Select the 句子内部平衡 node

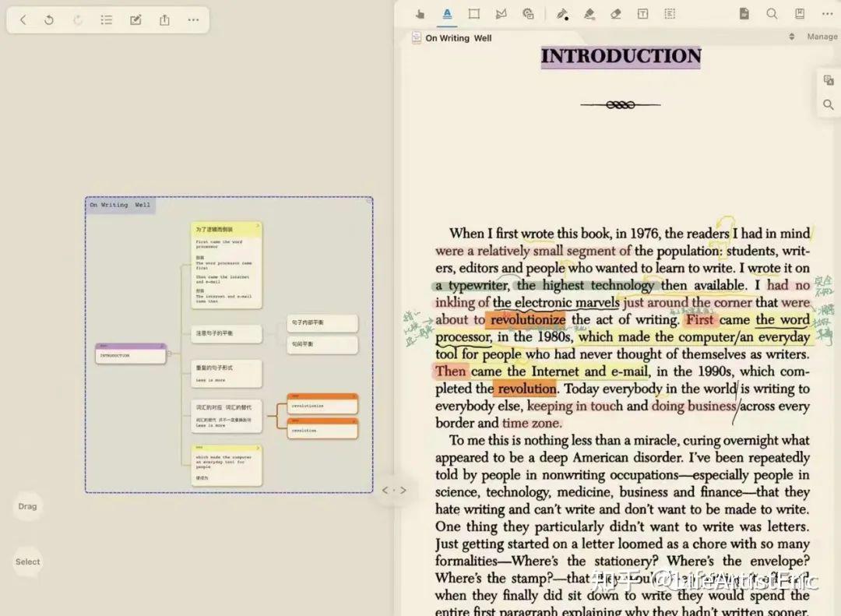[x=322, y=322]
